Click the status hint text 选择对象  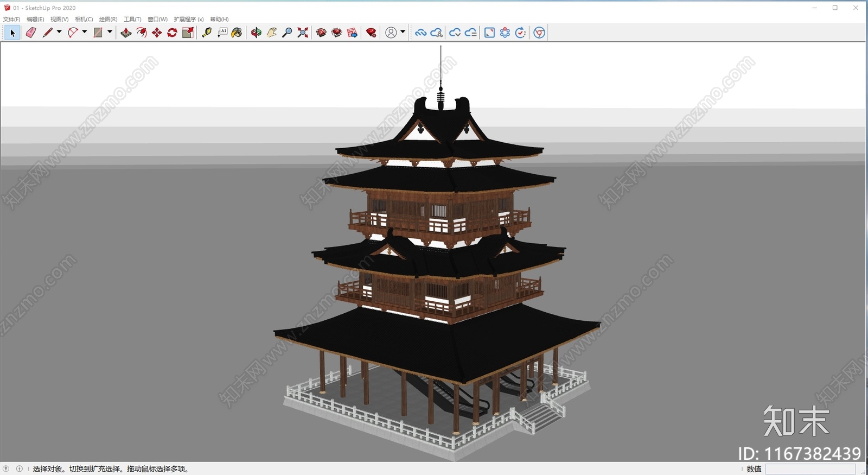(48, 469)
